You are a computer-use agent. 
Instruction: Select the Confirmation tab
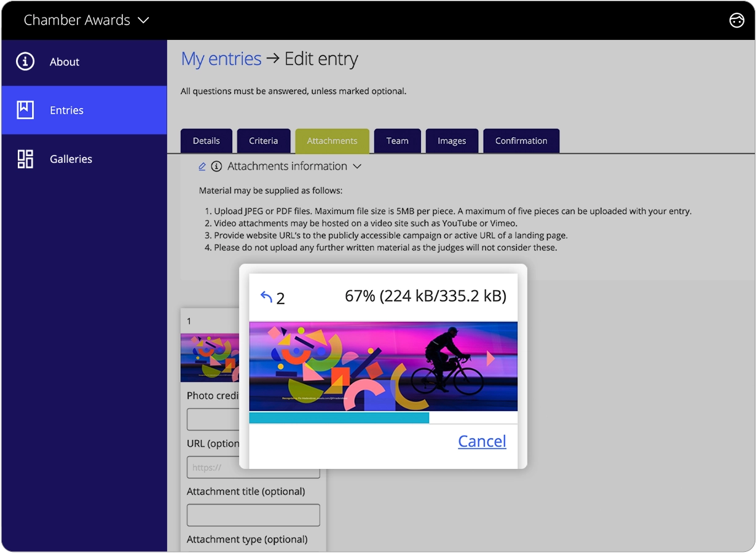[x=521, y=141]
